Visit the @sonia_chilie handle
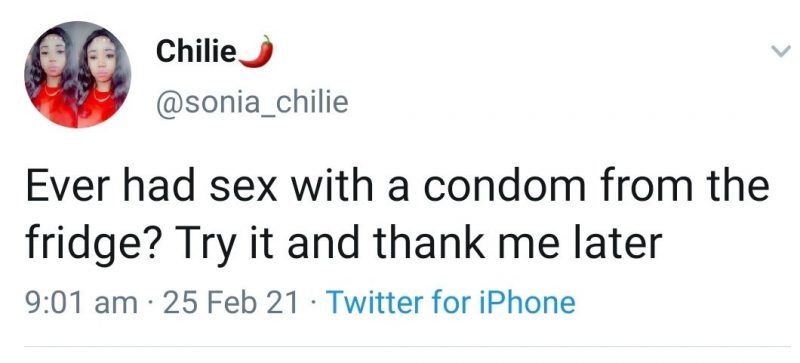This screenshot has height=363, width=800. (252, 102)
